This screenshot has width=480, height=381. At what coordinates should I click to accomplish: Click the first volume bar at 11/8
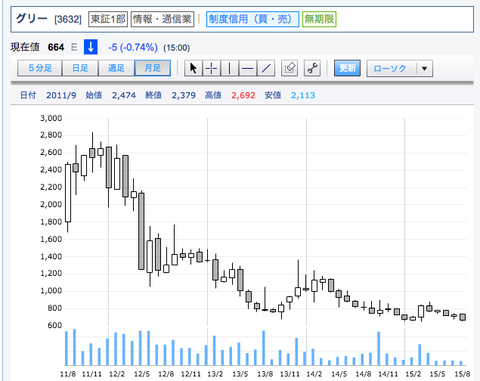(x=66, y=348)
